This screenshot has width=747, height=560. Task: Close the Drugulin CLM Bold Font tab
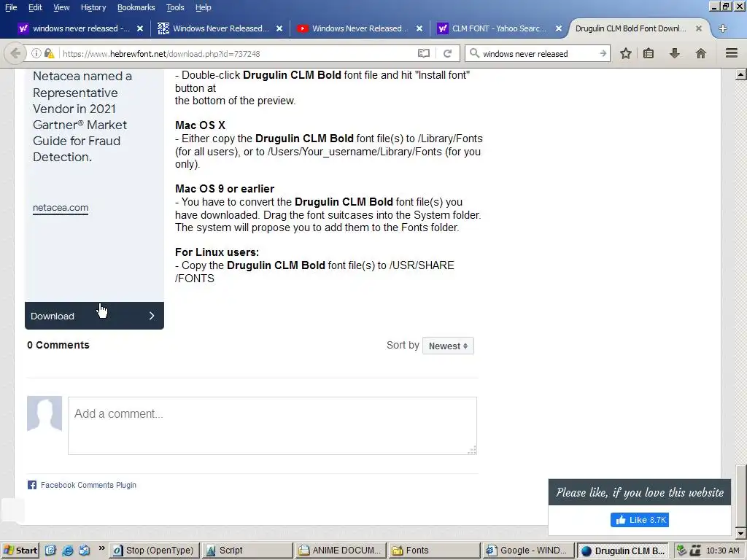tap(698, 28)
